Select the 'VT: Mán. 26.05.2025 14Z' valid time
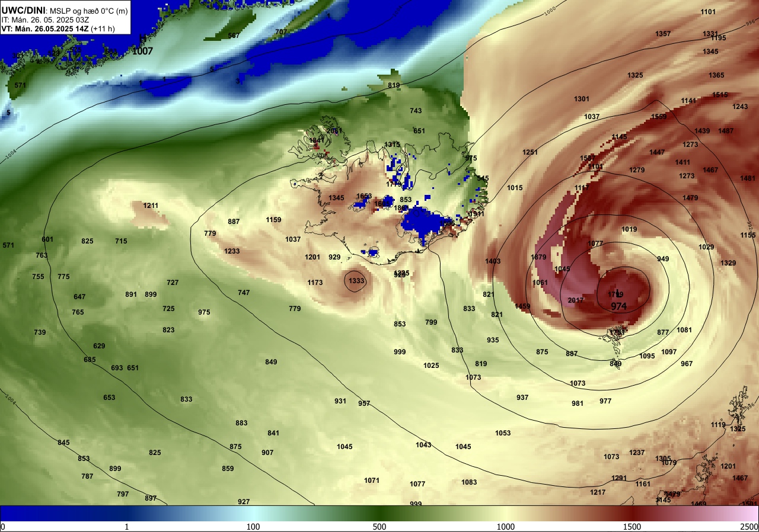The image size is (759, 532). (45, 28)
